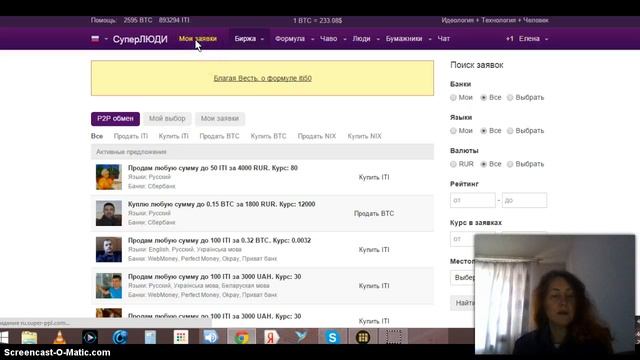Filter offers by Все
The image size is (640, 360).
pos(97,136)
